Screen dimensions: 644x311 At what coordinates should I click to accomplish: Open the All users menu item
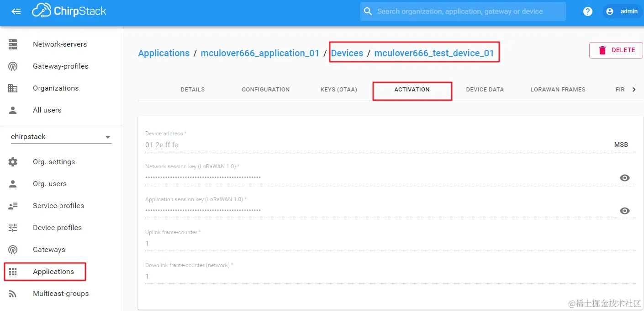(61, 110)
